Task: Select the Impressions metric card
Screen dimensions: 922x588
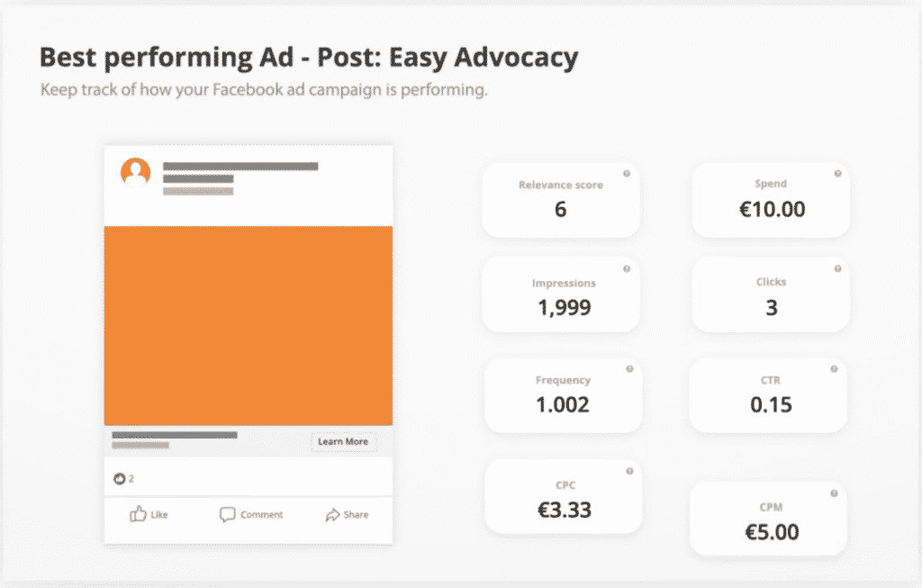Action: tap(561, 294)
